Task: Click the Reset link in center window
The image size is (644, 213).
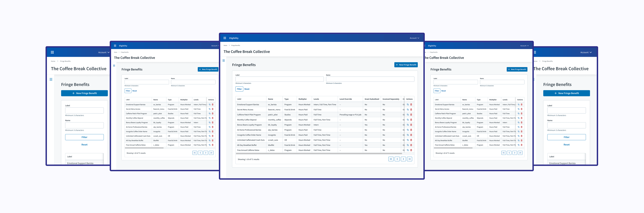Action: pos(247,89)
